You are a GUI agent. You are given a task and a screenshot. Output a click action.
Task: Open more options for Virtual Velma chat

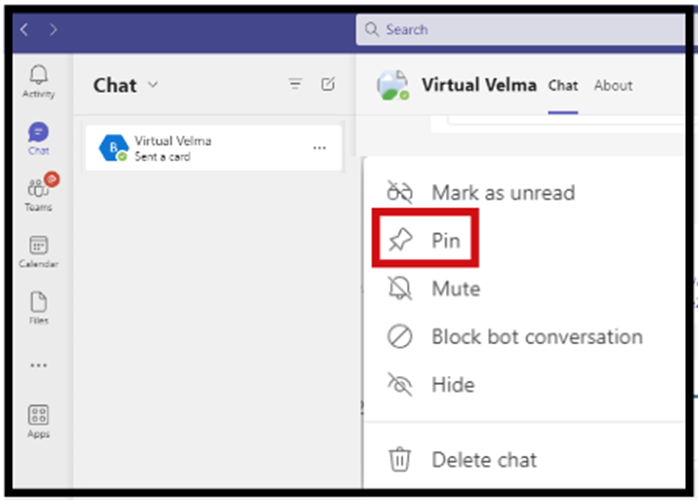click(320, 148)
